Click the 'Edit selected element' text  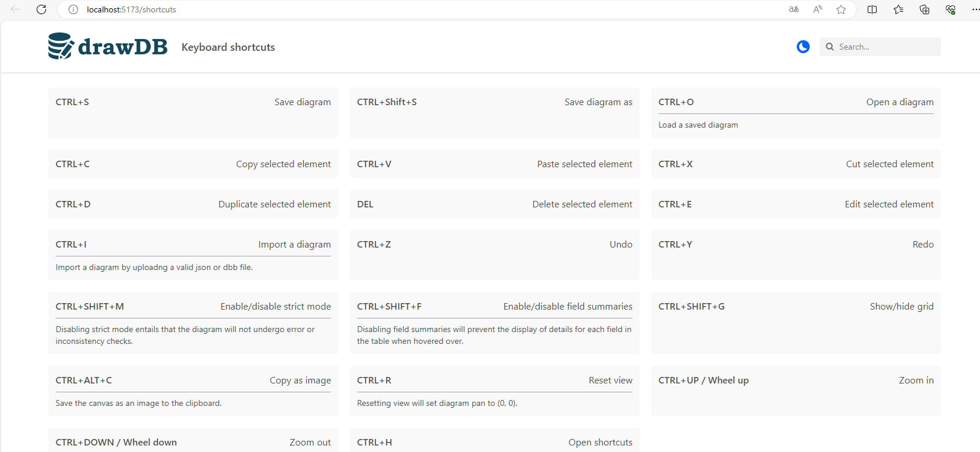click(x=889, y=204)
